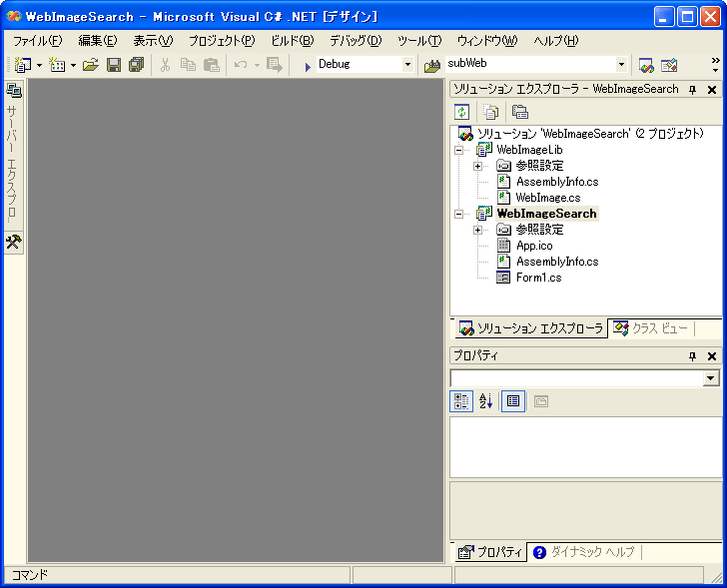
Task: Click the Undo arrow icon
Action: tap(241, 65)
